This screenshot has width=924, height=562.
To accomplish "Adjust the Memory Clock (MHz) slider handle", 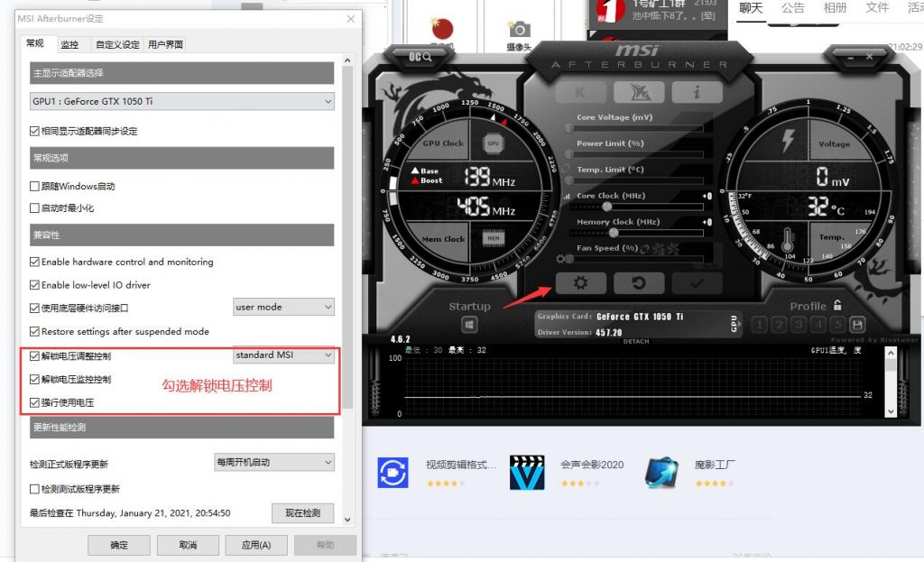I will pos(614,233).
